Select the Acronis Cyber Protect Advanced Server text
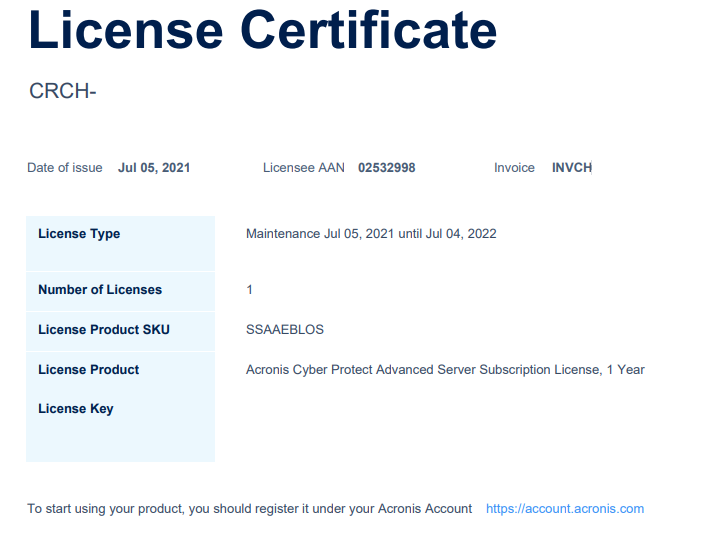Screen dimensions: 727x543 pos(445,370)
